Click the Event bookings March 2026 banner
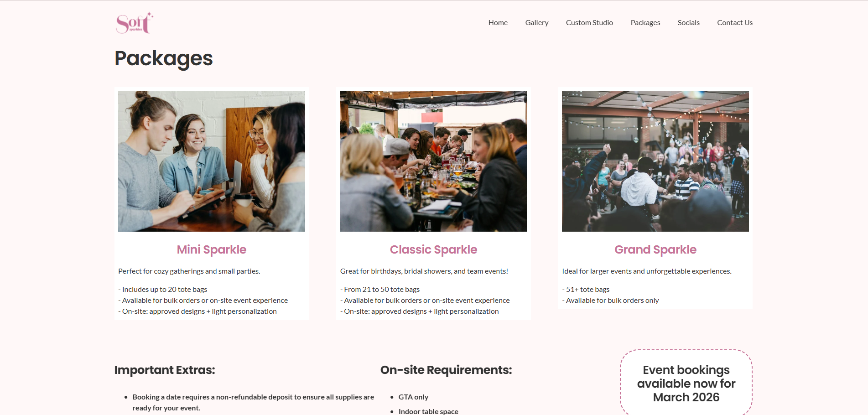868x415 pixels. (x=686, y=383)
